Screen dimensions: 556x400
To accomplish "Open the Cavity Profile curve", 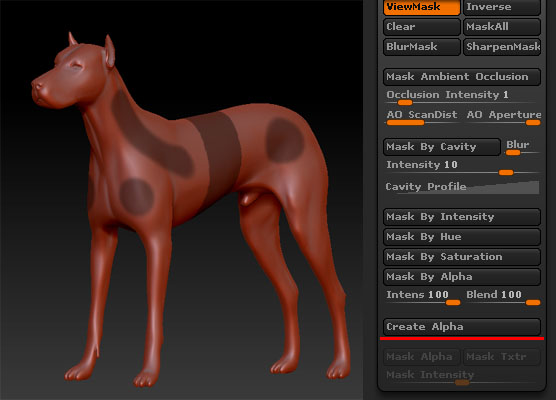I will [462, 187].
